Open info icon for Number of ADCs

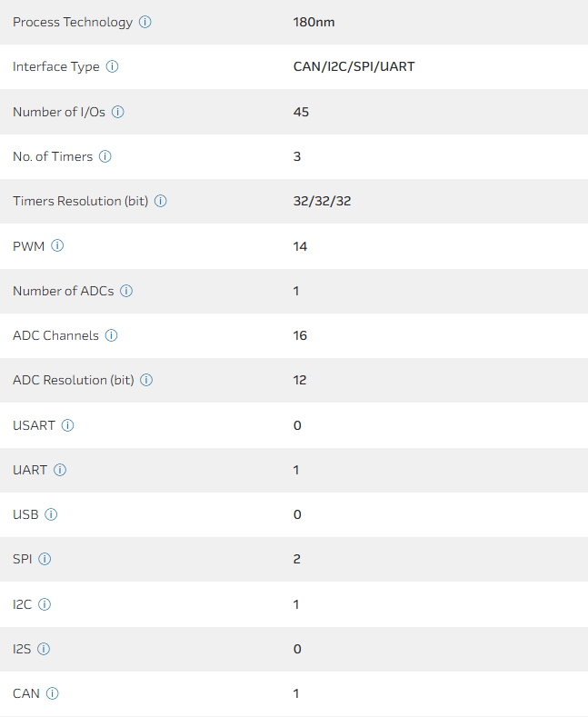coord(126,291)
